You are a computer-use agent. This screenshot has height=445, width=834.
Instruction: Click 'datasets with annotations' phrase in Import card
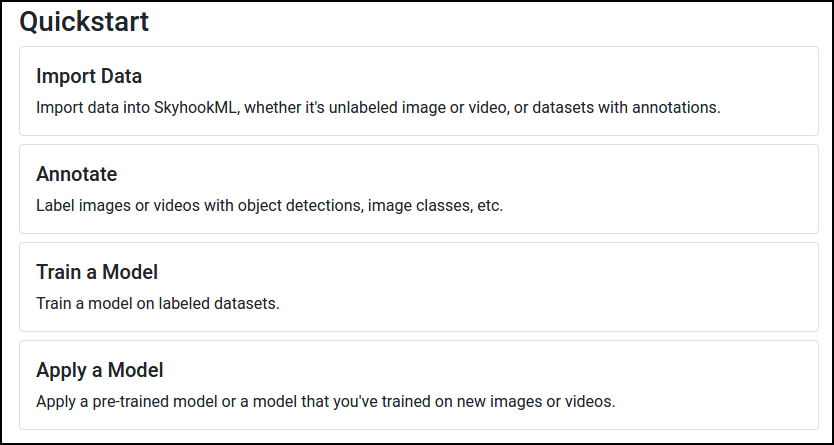(626, 107)
